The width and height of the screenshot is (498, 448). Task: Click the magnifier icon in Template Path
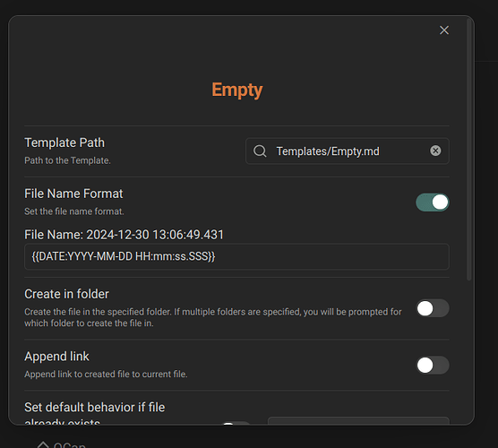coord(260,151)
